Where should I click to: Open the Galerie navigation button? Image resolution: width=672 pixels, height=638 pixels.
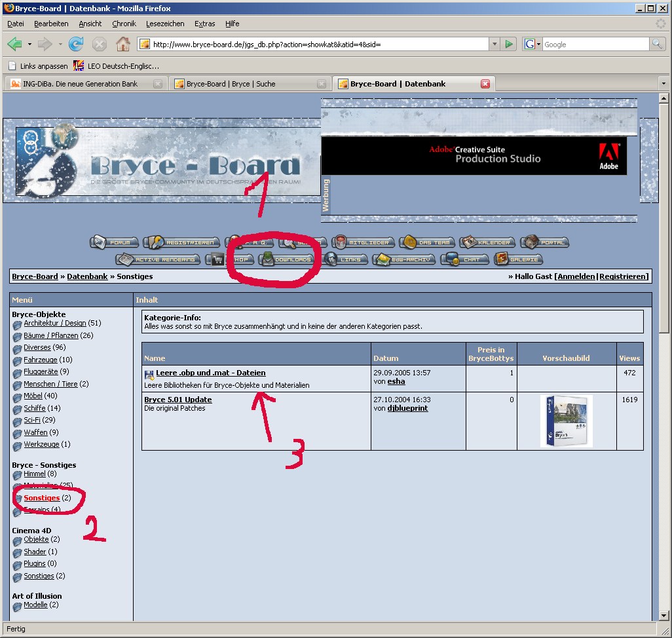518,259
